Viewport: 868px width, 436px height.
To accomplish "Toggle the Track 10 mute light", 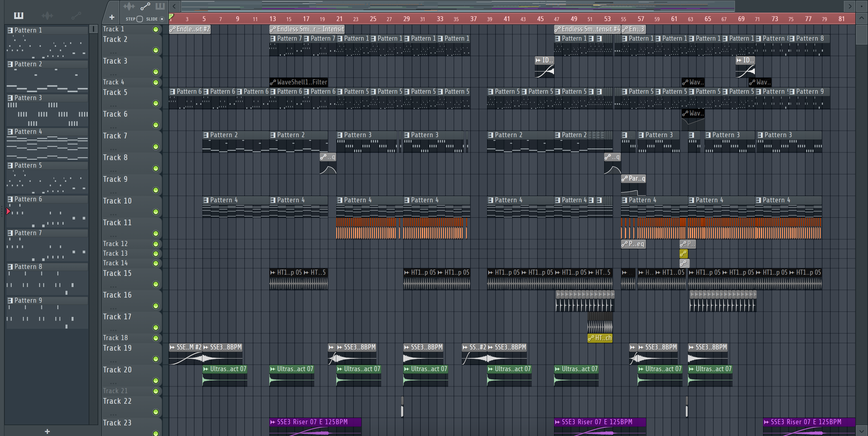I will click(x=156, y=212).
